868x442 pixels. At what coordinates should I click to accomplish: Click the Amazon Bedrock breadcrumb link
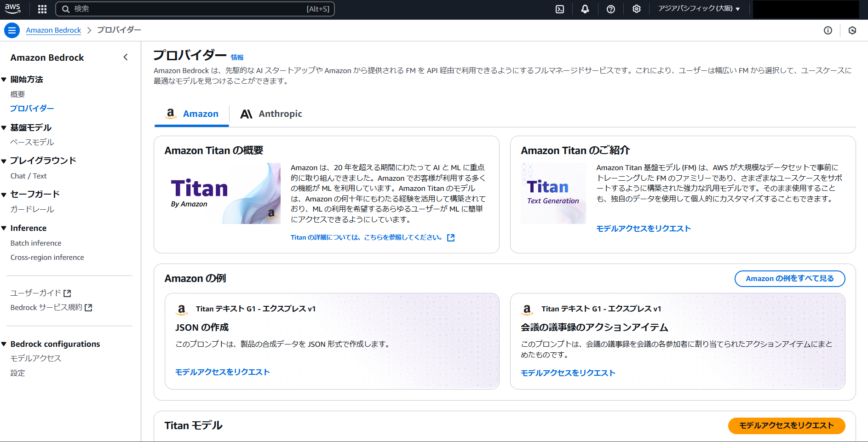(53, 30)
